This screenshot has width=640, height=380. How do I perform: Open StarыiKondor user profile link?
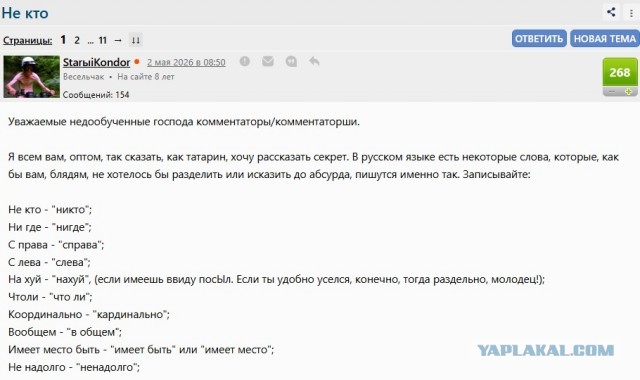coord(96,62)
